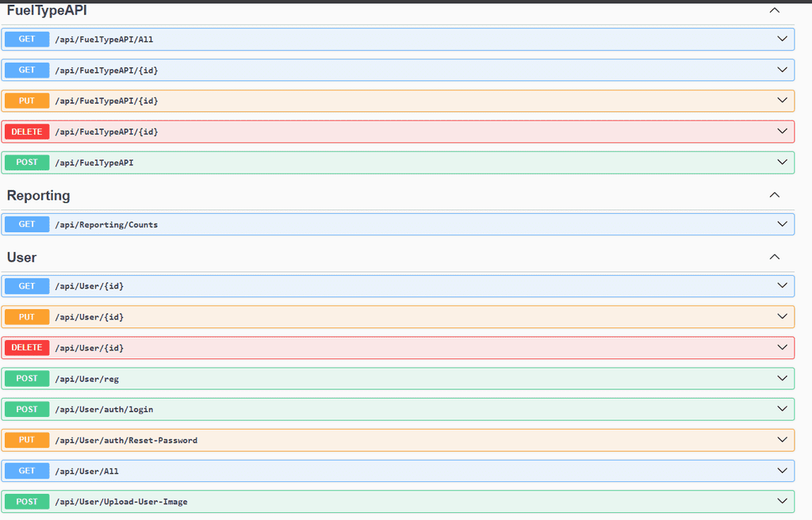Collapse the Reporting section chevron
The width and height of the screenshot is (812, 520).
[x=775, y=195]
